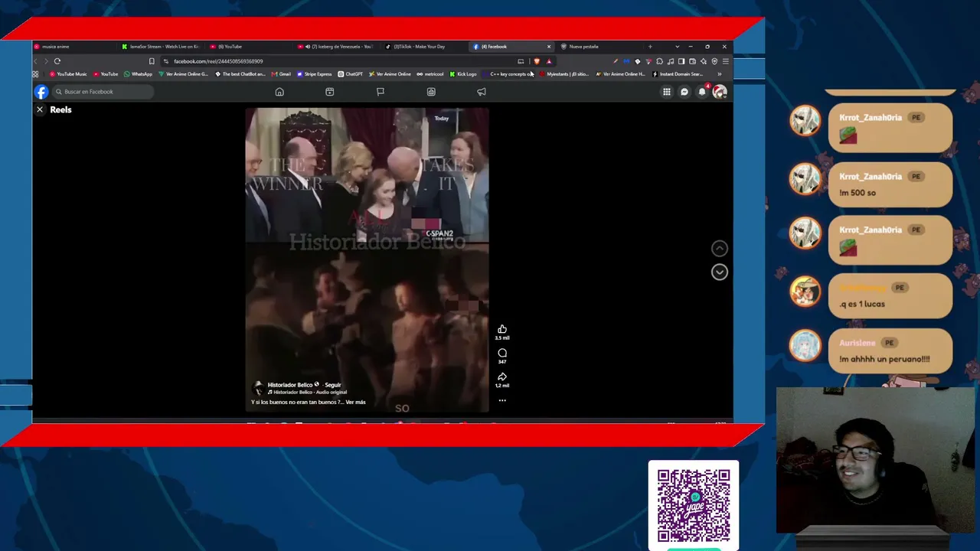This screenshot has width=980, height=551.
Task: Open the Historiador Belico Audio original link
Action: pos(310,393)
